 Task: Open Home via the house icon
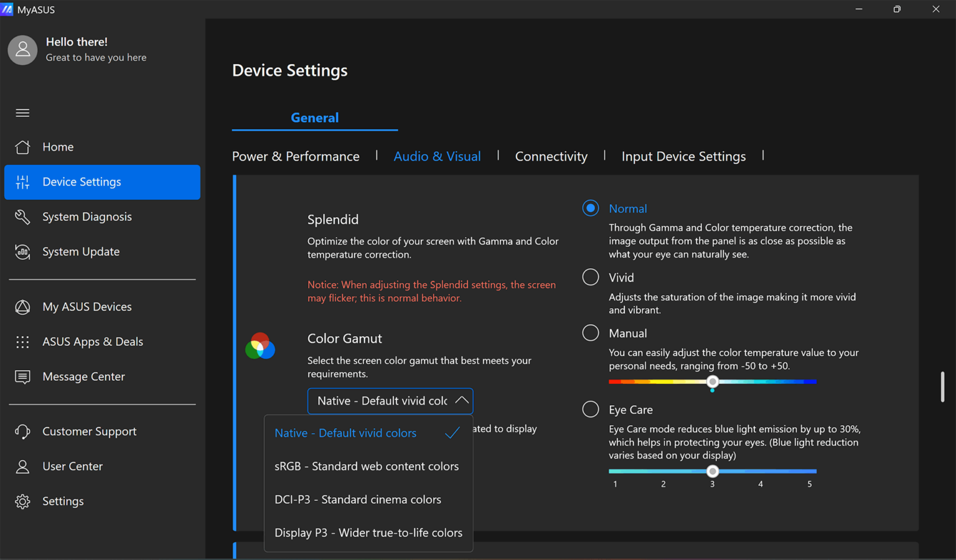(x=22, y=147)
